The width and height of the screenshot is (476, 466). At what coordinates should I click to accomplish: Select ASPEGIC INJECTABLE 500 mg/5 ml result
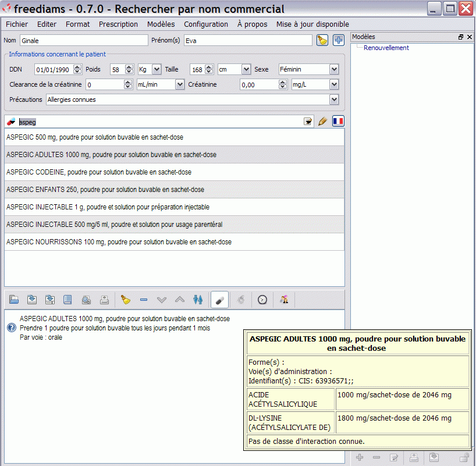pos(175,225)
